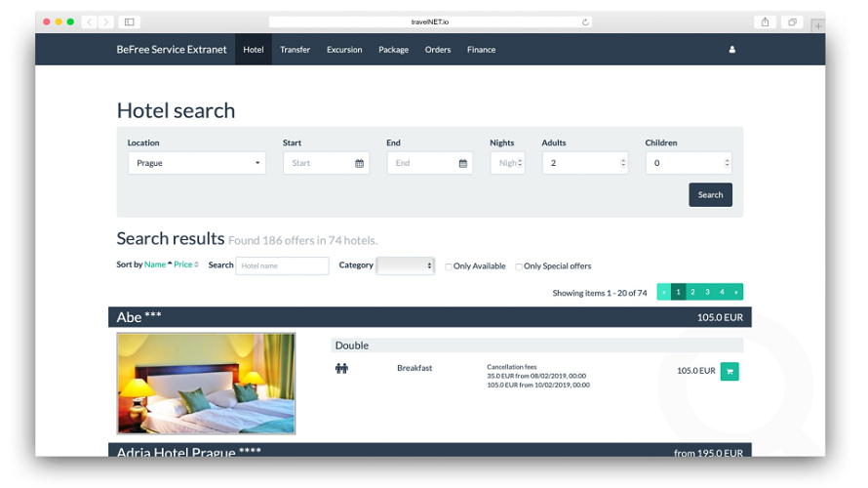Viewport: 868px width, 488px height.
Task: Open the Finance section
Action: [x=481, y=50]
